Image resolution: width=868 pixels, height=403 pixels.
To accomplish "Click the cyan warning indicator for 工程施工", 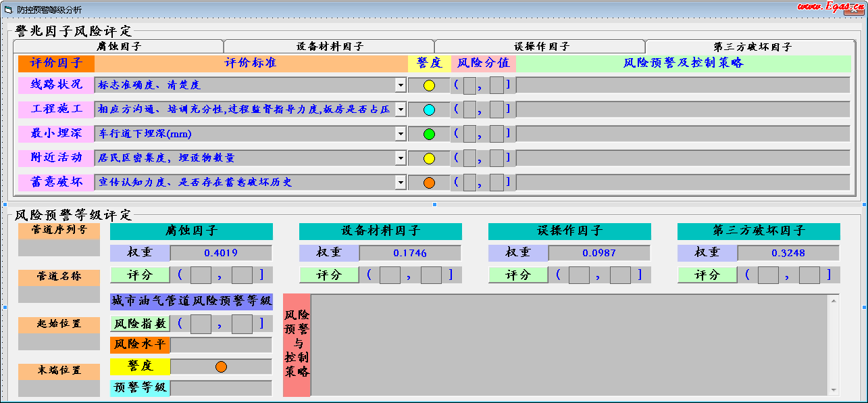I will coord(429,110).
